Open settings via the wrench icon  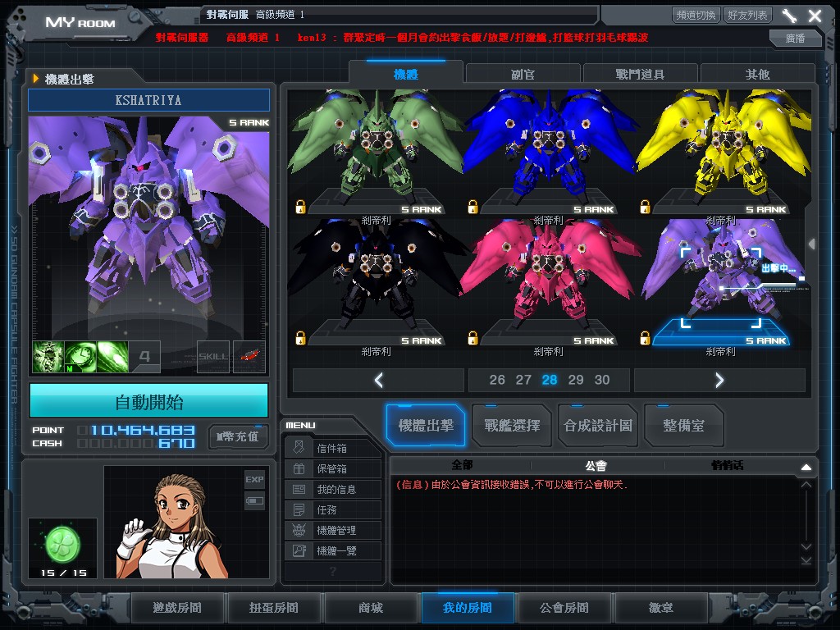click(x=788, y=16)
